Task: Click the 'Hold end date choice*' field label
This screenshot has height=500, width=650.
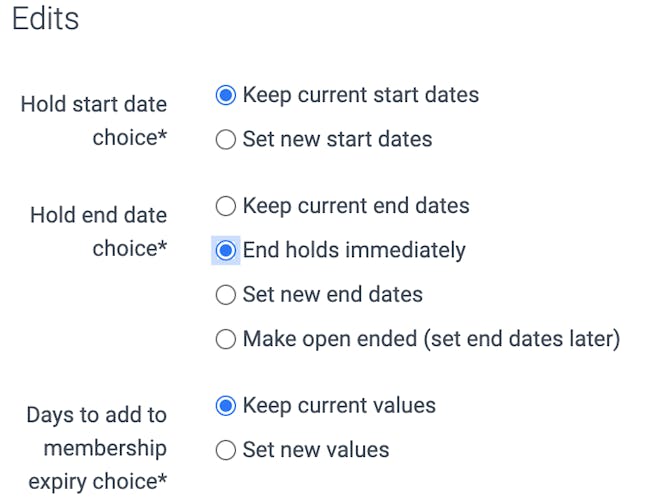Action: [x=98, y=231]
